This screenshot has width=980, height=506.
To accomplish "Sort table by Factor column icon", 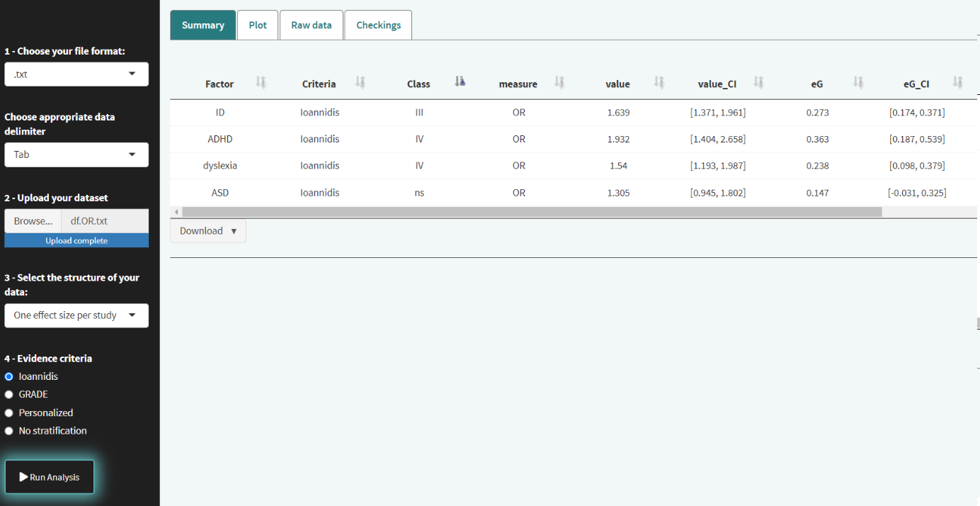I will 261,83.
